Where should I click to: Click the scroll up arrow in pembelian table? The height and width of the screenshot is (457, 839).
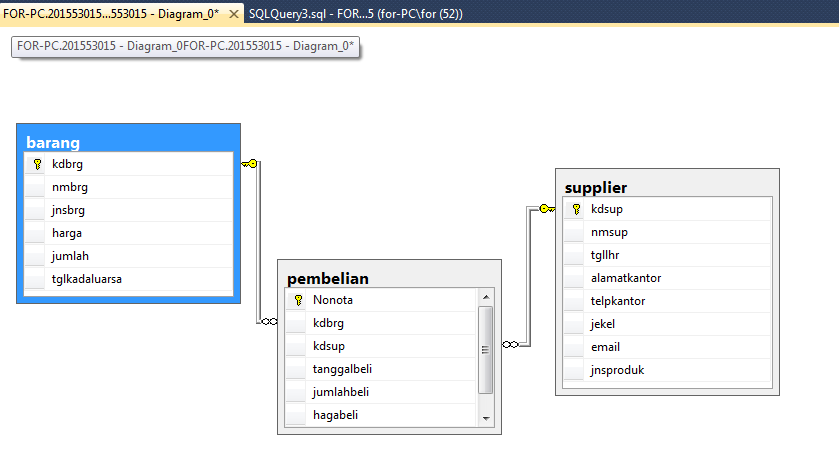click(x=485, y=297)
